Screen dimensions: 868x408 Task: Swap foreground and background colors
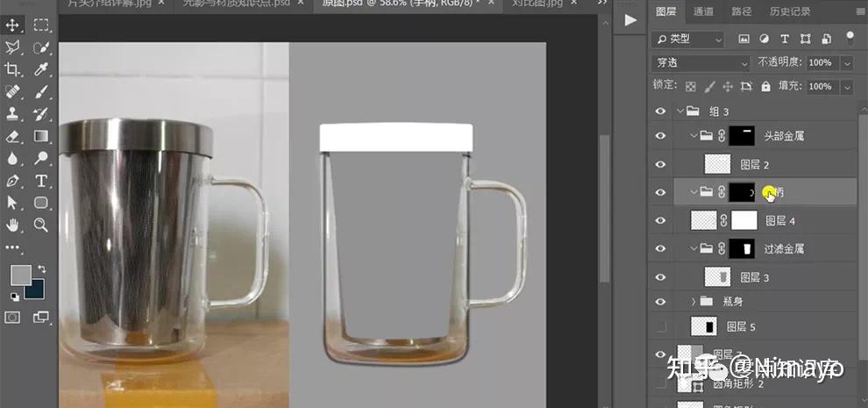pyautogui.click(x=41, y=268)
